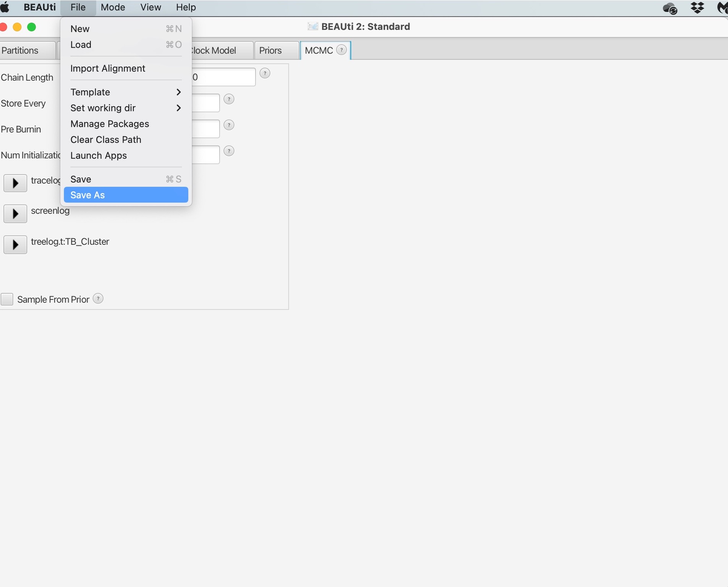Viewport: 728px width, 587px height.
Task: Click the help icon beside the MCMC tab
Action: pos(341,50)
